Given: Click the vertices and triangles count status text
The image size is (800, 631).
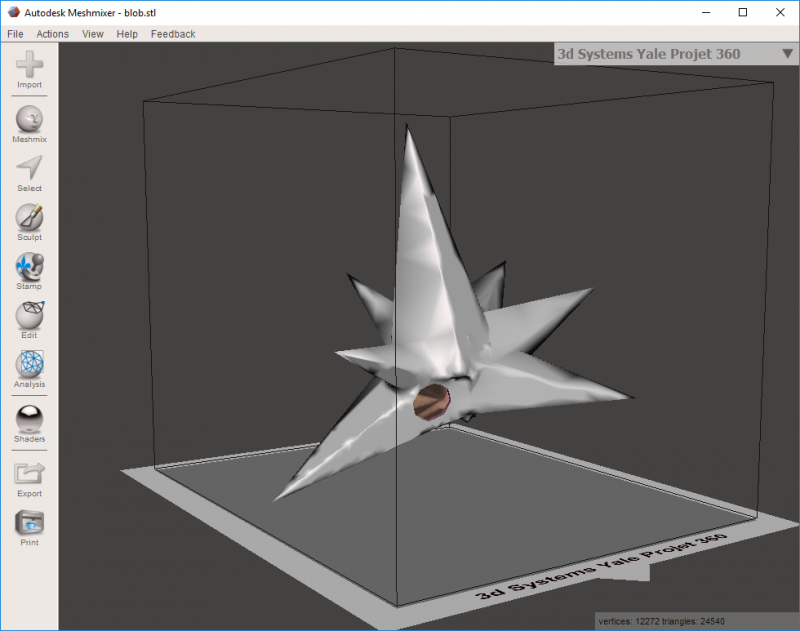Looking at the screenshot, I should coord(661,621).
